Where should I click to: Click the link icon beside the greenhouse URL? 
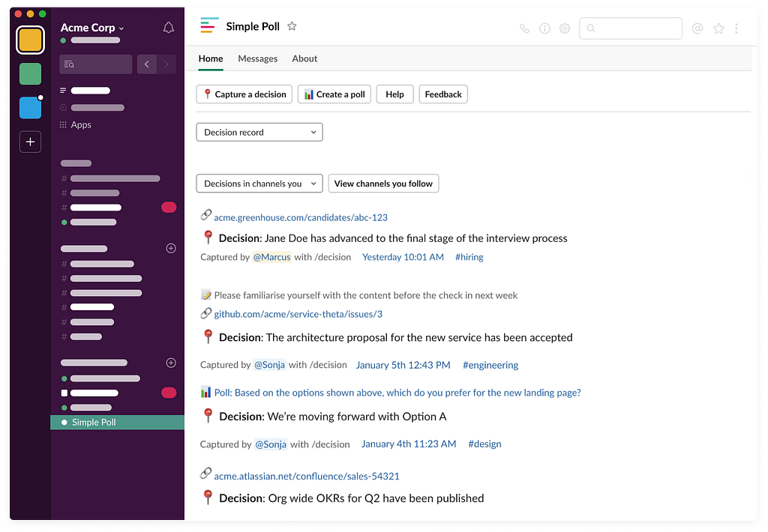point(205,215)
